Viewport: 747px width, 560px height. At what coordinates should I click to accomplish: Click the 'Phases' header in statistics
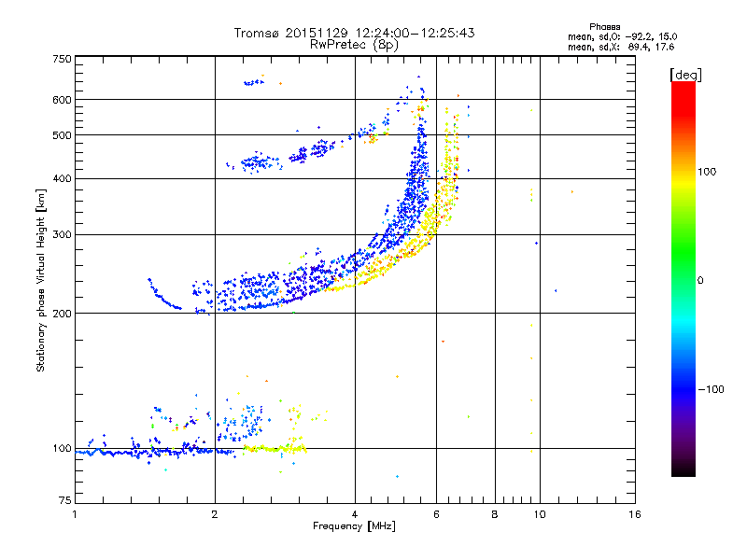(604, 27)
